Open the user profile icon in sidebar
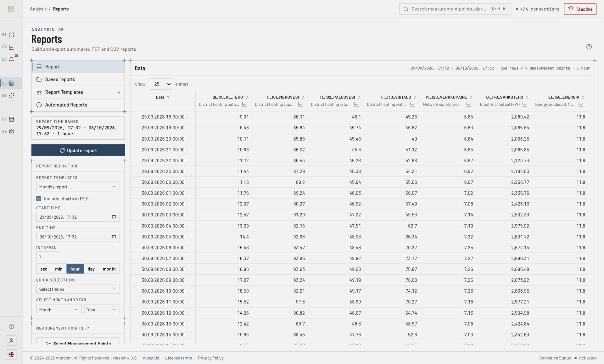 coord(11,341)
